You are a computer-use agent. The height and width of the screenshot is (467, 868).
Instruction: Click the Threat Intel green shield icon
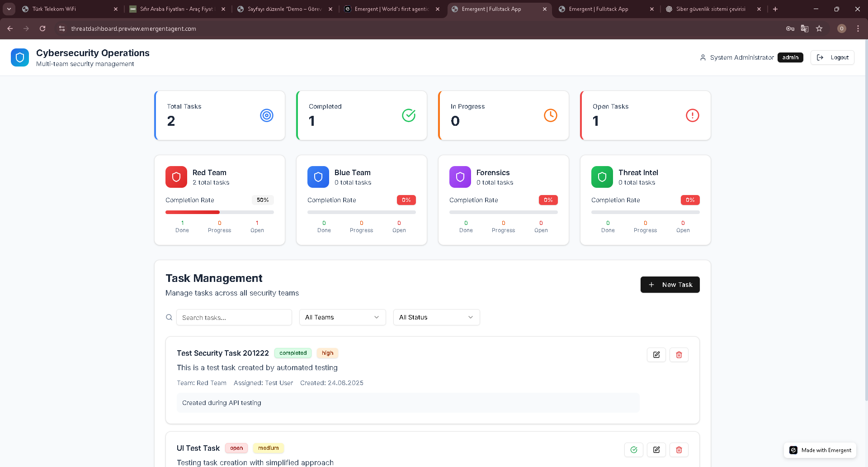click(602, 177)
